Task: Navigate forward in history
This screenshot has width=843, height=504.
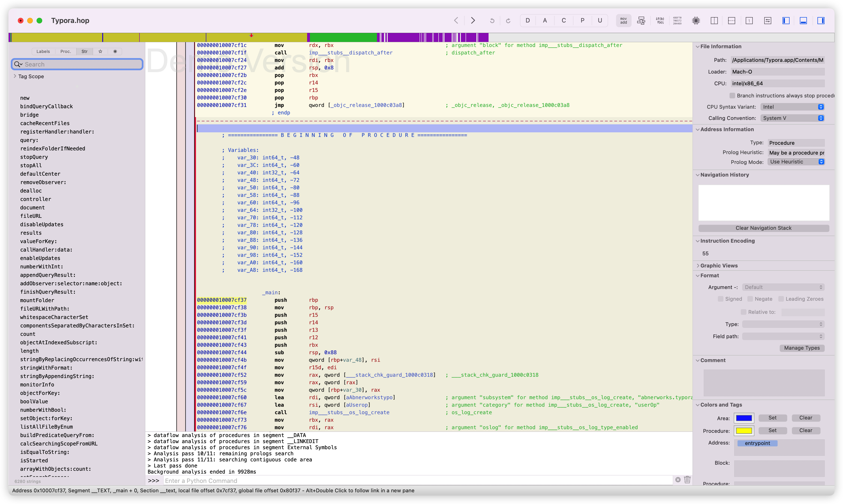Action: pos(473,20)
